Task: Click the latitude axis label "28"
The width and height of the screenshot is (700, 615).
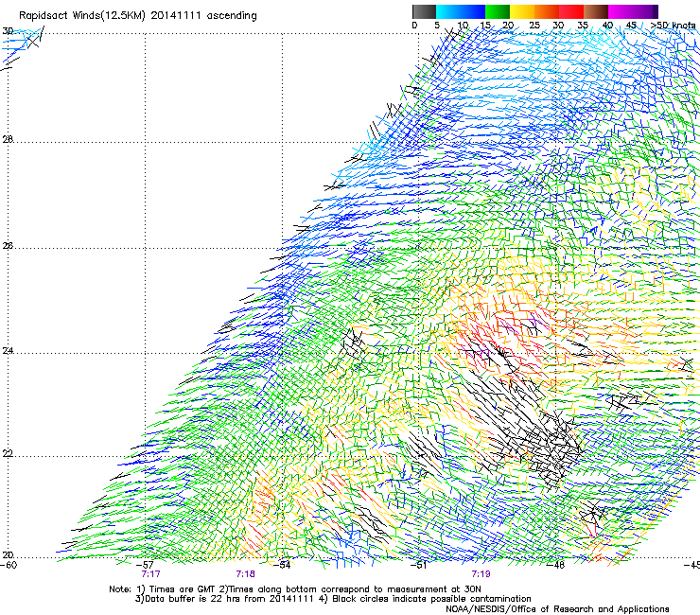Action: tap(8, 140)
